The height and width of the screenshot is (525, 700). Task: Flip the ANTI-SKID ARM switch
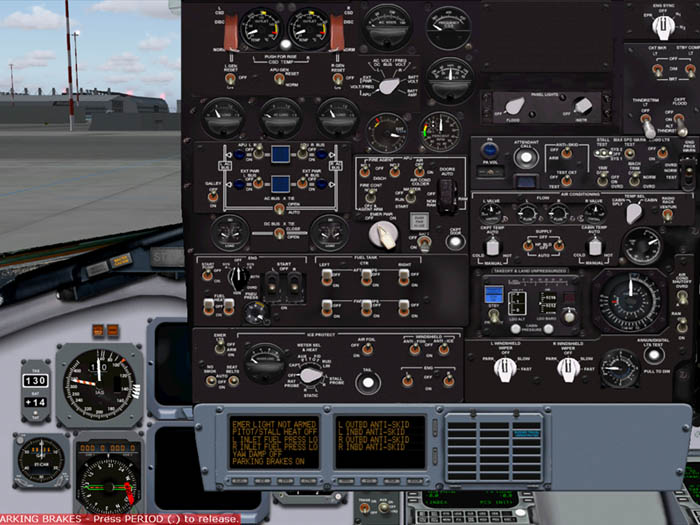567,154
